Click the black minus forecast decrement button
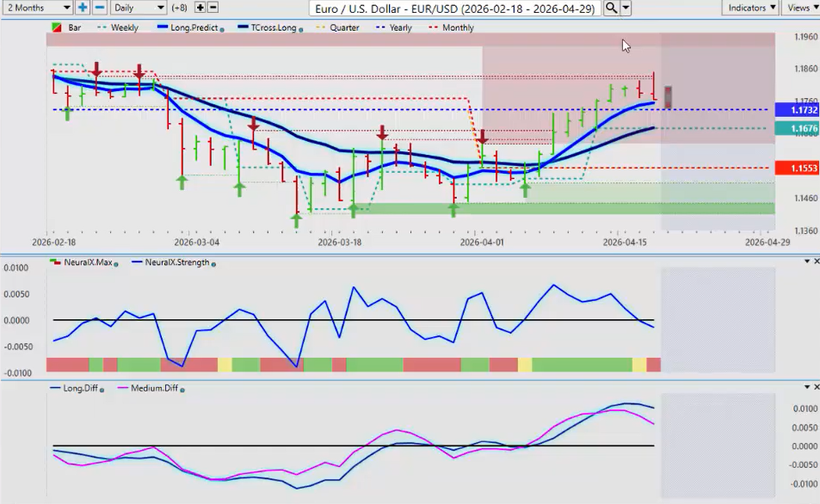 tap(213, 8)
